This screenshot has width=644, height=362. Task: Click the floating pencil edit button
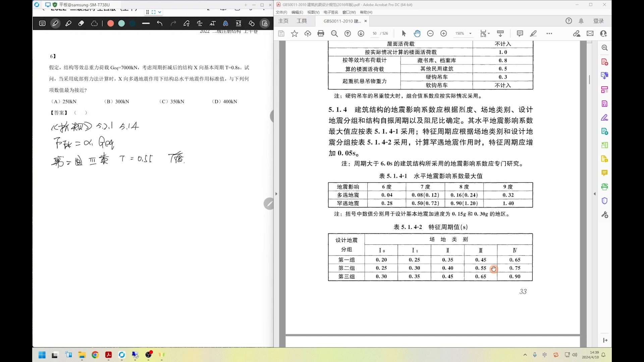(269, 203)
